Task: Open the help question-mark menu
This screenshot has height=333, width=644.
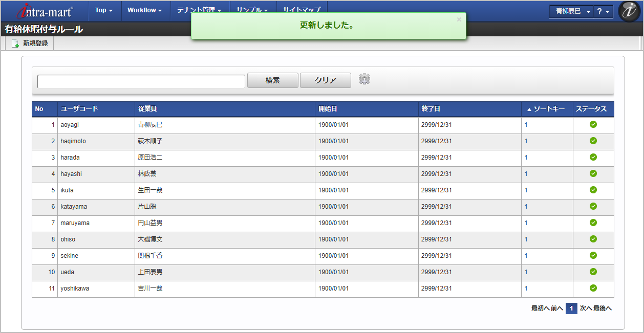Action: point(603,11)
